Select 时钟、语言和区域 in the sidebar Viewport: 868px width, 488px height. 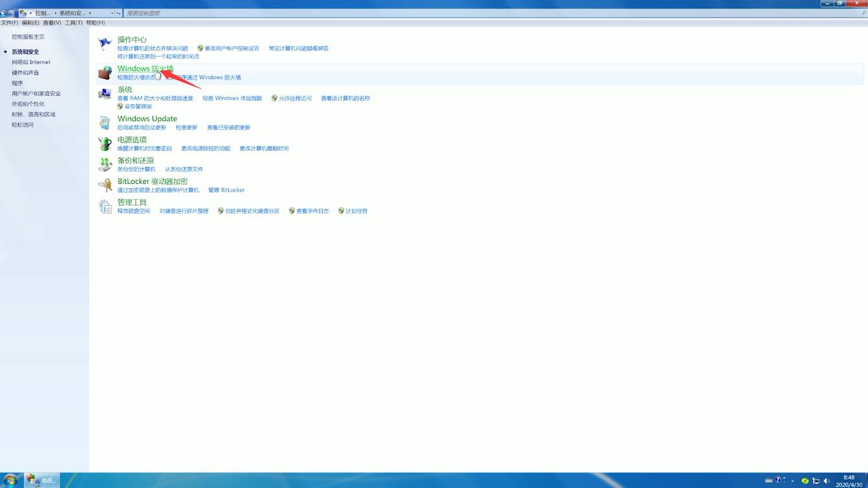34,114
